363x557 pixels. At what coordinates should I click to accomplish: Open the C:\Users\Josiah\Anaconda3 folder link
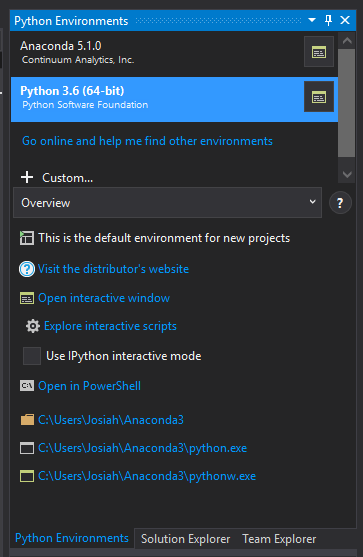(x=111, y=420)
